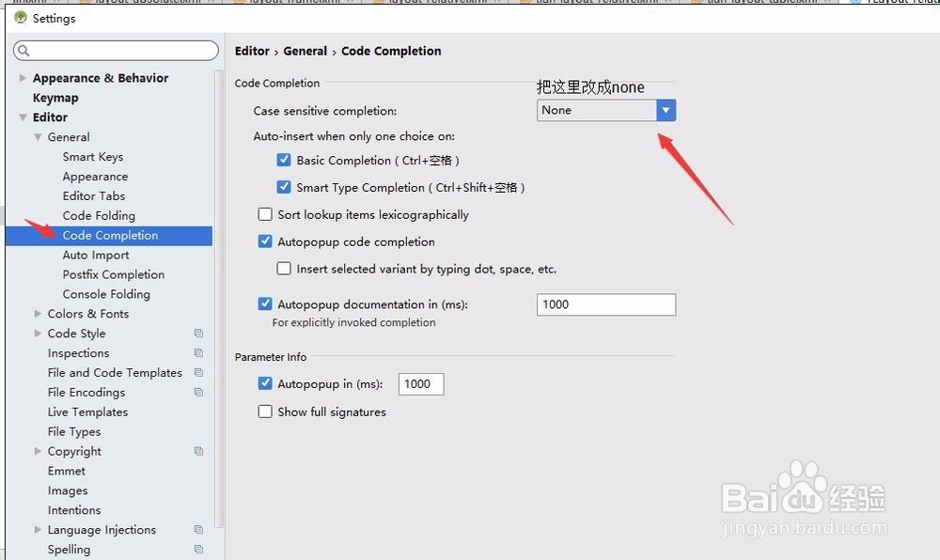
Task: Click the project icon beside Inspections
Action: 197,352
